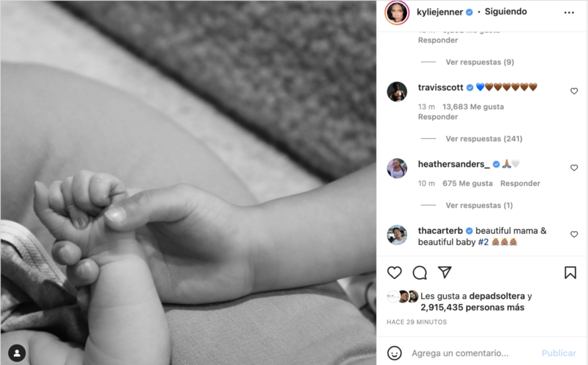Expand Ver respuestas (9) replies
Screen dimensions: 588x365
480,62
